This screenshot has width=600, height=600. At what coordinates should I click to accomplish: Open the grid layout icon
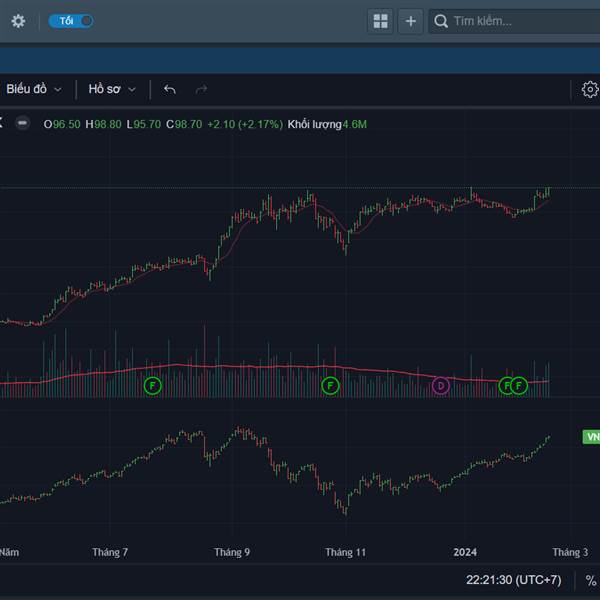tap(380, 21)
